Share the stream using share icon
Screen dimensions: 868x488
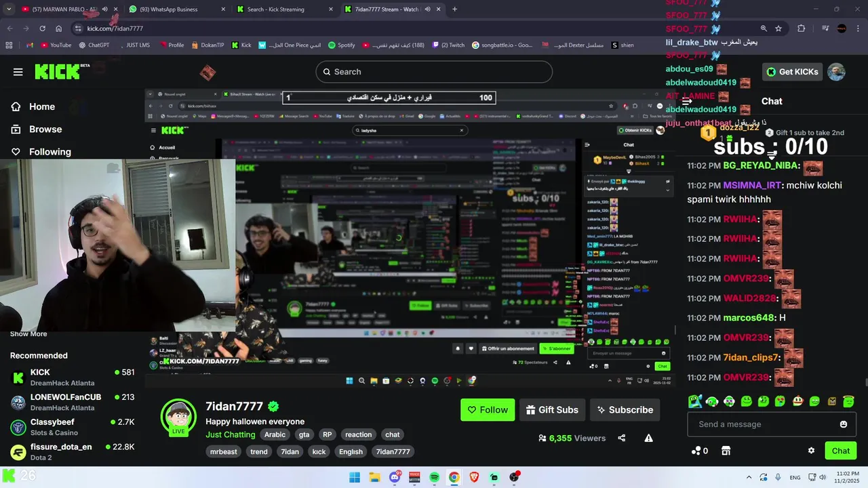(x=621, y=438)
